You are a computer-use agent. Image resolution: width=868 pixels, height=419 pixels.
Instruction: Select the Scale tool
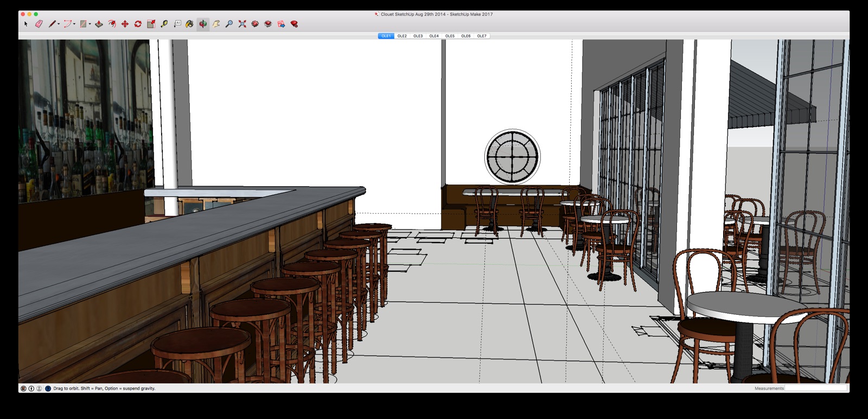tap(151, 24)
